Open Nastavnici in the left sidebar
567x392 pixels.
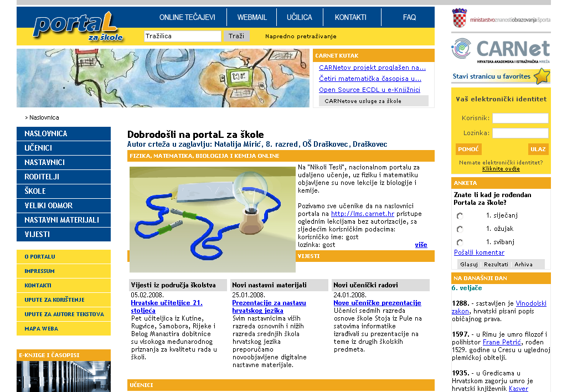click(x=64, y=163)
